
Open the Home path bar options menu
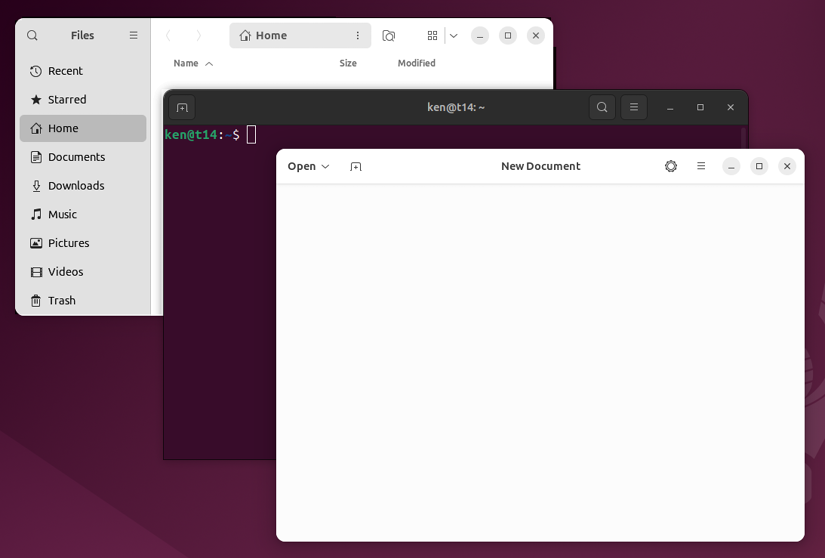point(358,35)
